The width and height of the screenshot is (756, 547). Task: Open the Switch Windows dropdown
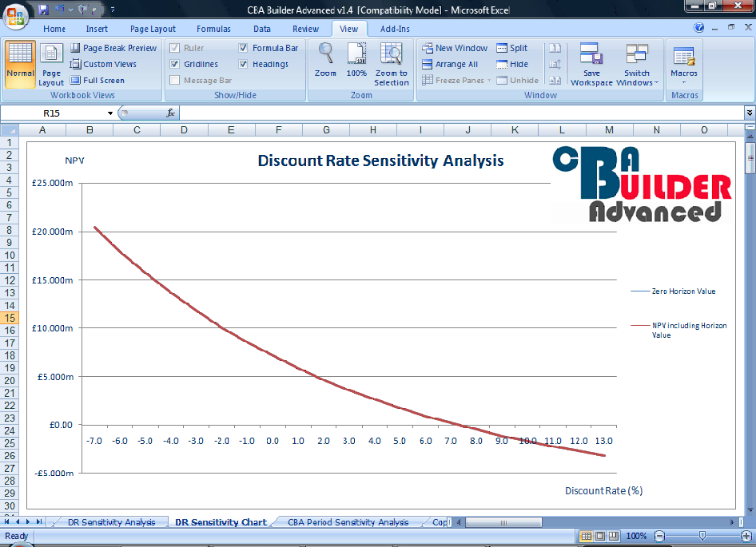pyautogui.click(x=637, y=64)
